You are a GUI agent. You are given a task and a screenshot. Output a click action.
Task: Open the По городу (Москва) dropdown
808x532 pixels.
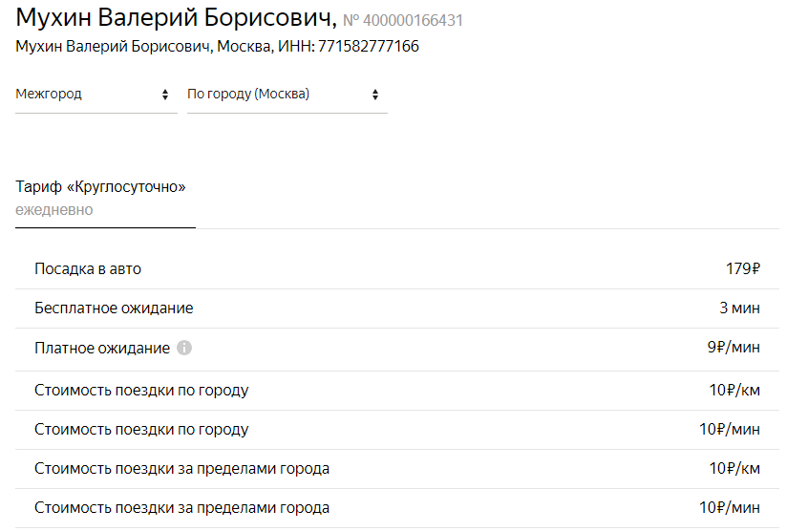pyautogui.click(x=287, y=95)
